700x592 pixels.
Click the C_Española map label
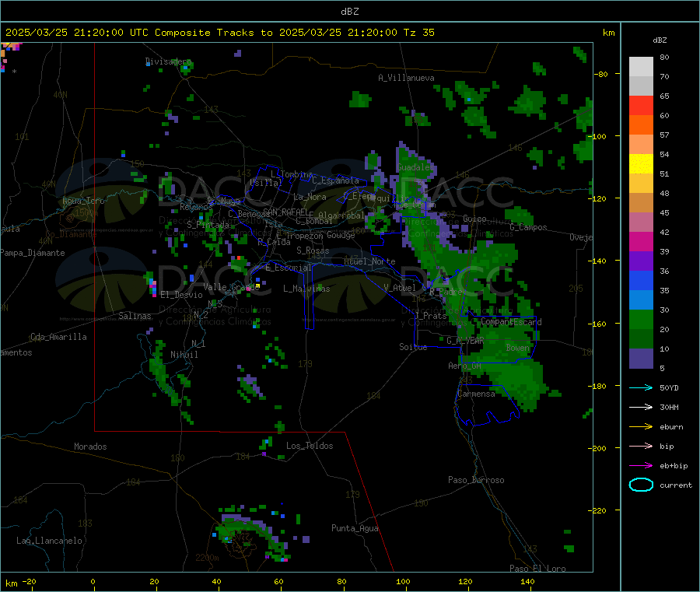pyautogui.click(x=335, y=180)
